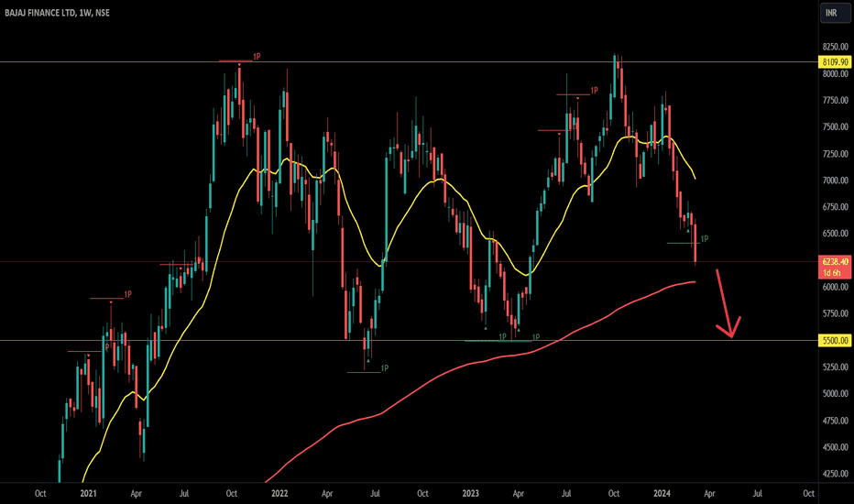Screen dimensions: 854x504
Task: Click the 2024 year label on time axis
Action: 662,494
